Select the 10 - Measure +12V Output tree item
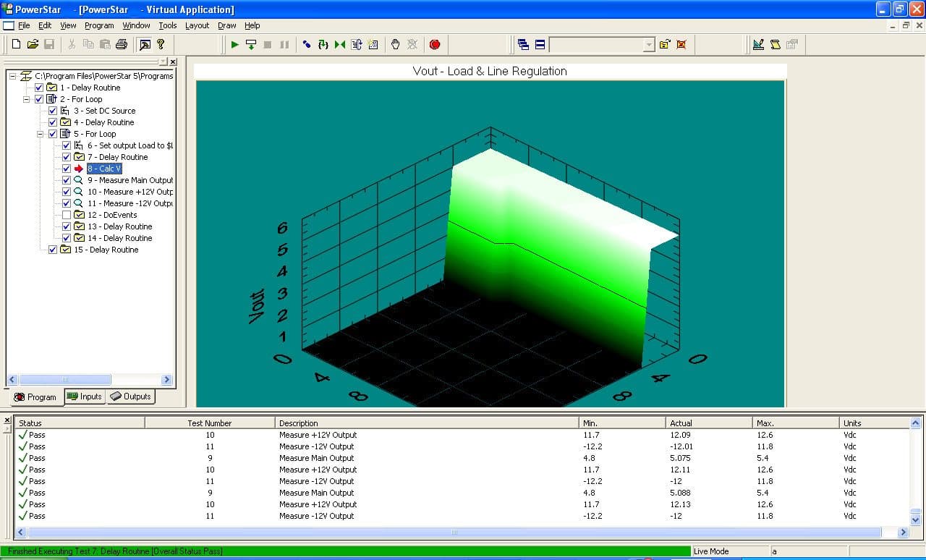Image resolution: width=926 pixels, height=560 pixels. pyautogui.click(x=130, y=192)
